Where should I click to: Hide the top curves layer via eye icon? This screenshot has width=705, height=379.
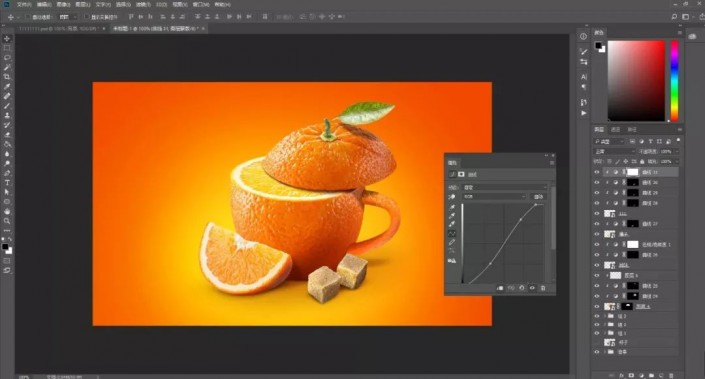pyautogui.click(x=597, y=172)
